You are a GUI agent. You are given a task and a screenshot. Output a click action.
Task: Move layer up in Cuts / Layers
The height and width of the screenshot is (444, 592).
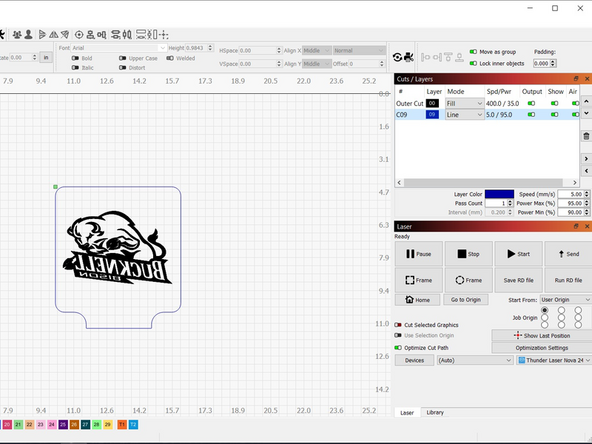click(586, 102)
